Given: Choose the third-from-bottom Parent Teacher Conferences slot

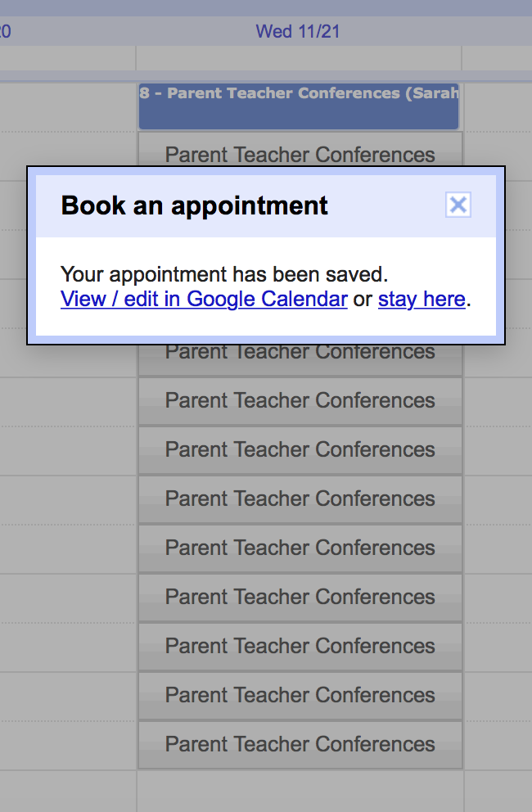Looking at the screenshot, I should point(300,646).
